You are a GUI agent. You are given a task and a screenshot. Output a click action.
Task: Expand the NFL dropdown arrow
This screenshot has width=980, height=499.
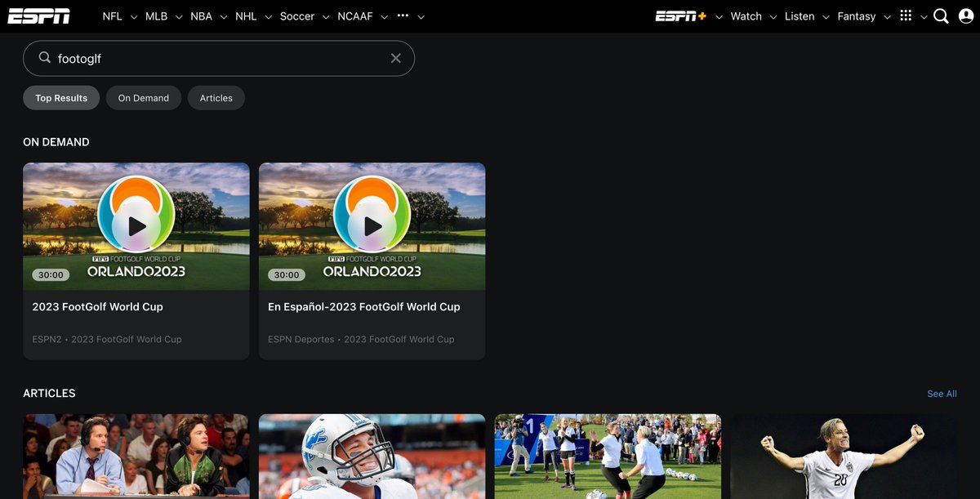[x=134, y=17]
